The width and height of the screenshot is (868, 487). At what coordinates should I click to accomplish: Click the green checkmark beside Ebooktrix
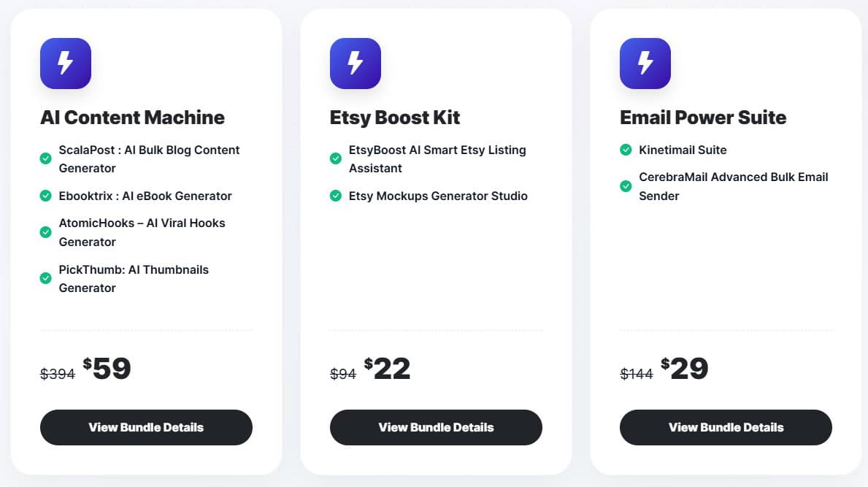(45, 196)
